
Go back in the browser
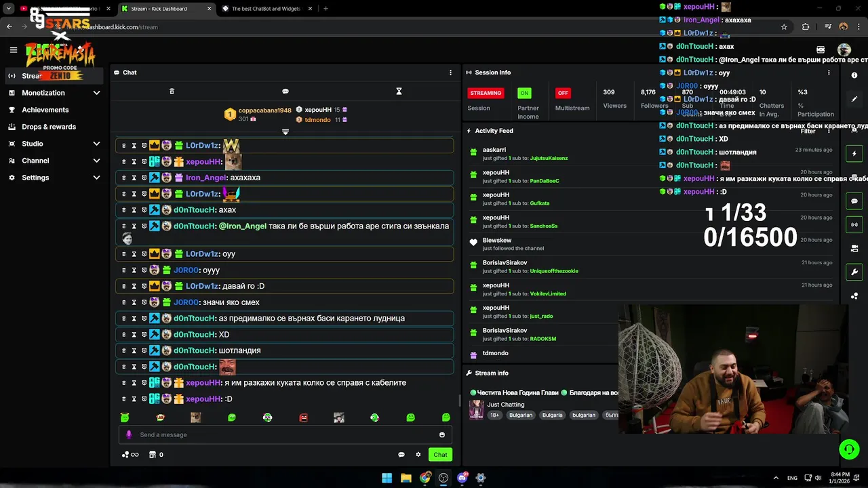9,27
